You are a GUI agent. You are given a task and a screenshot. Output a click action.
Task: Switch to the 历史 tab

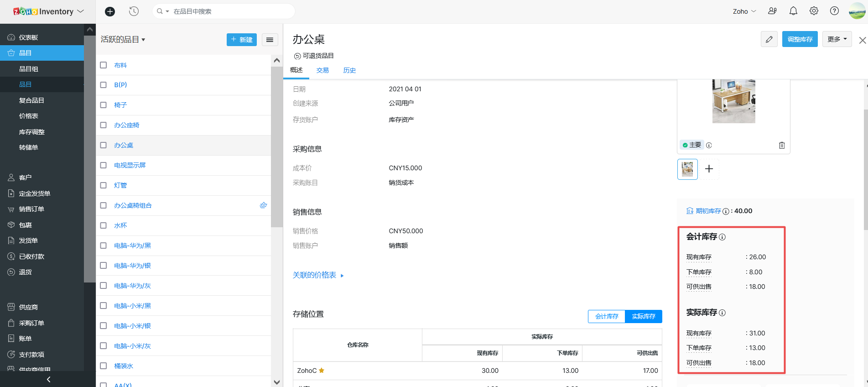tap(349, 70)
